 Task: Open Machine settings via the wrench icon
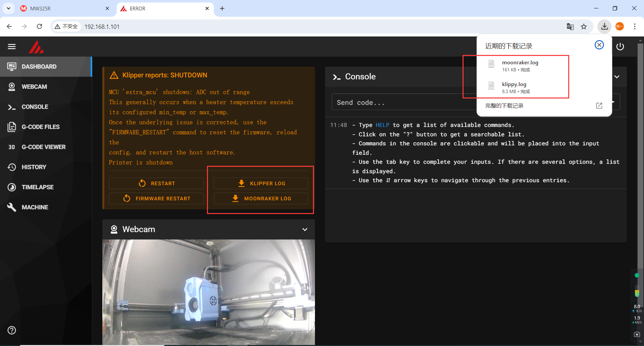(12, 207)
